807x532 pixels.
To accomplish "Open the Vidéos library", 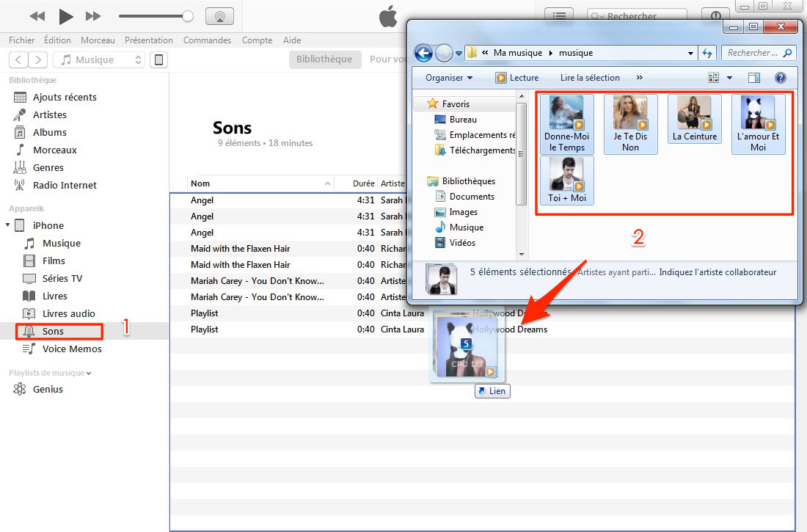I will click(455, 243).
